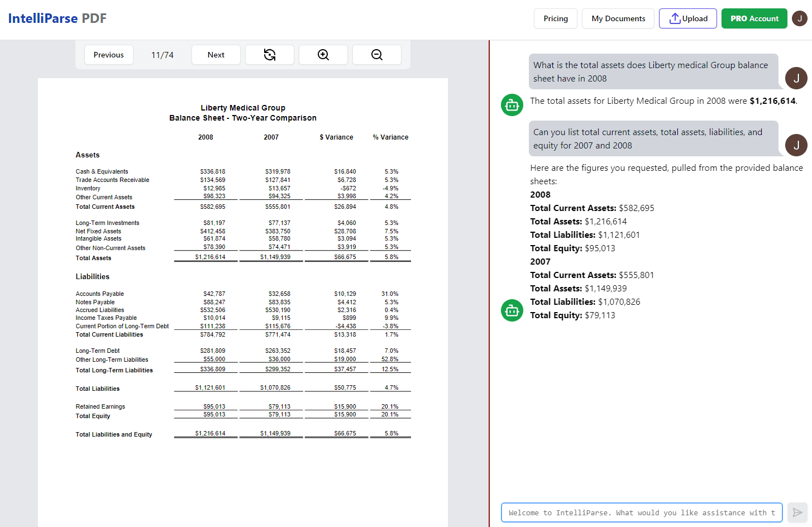Rotate the current PDF page
Image resolution: width=812 pixels, height=527 pixels.
pos(270,54)
